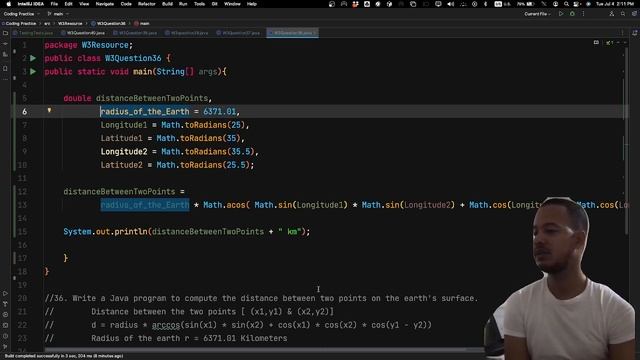This screenshot has height=360, width=640.
Task: Open the Bluetooth menu bar icon
Action: click(485, 4)
